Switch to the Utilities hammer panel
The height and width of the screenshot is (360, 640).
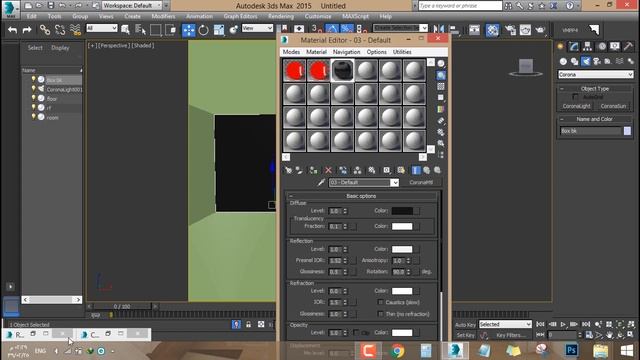[x=629, y=47]
